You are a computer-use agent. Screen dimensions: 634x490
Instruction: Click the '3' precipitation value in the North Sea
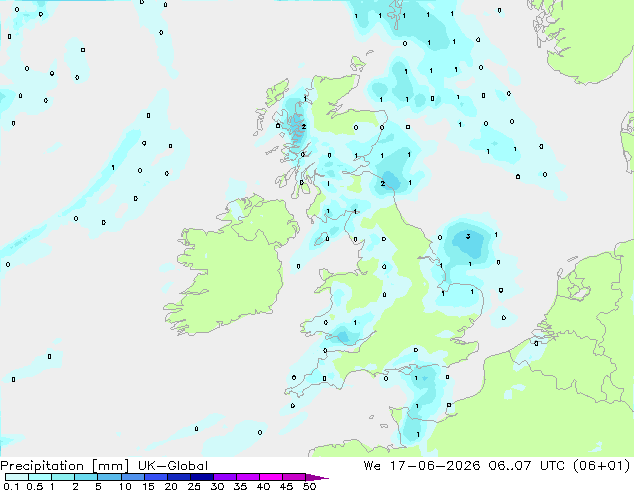pos(468,236)
